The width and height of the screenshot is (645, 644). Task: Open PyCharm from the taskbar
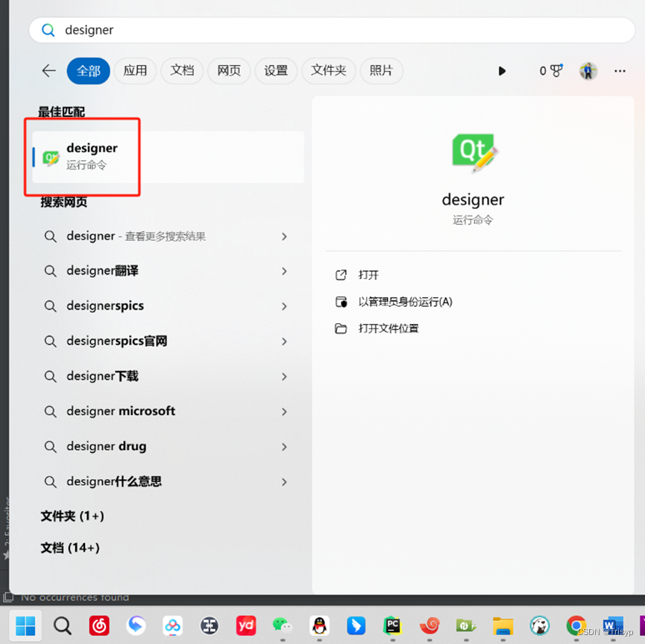[393, 626]
